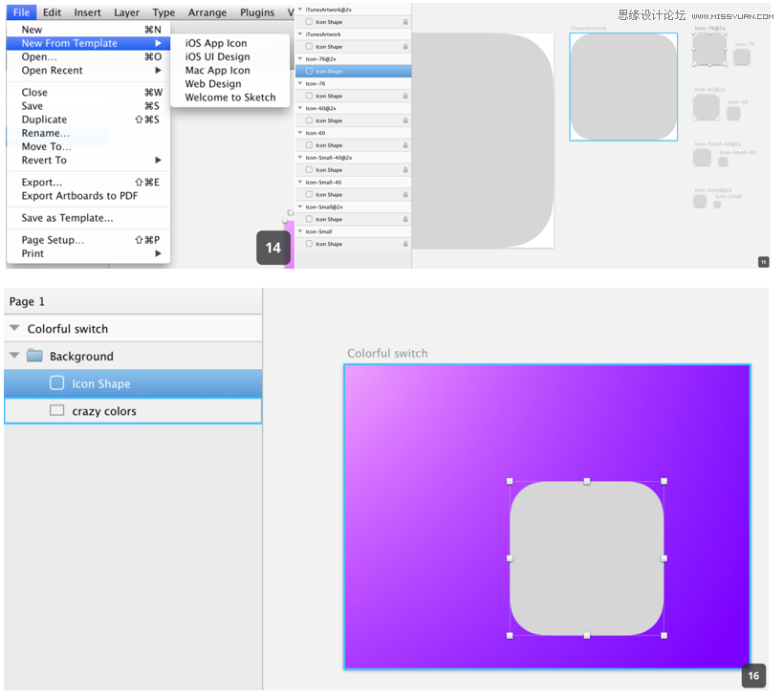Click rectangle icon of crazy colors layer

pyautogui.click(x=57, y=410)
